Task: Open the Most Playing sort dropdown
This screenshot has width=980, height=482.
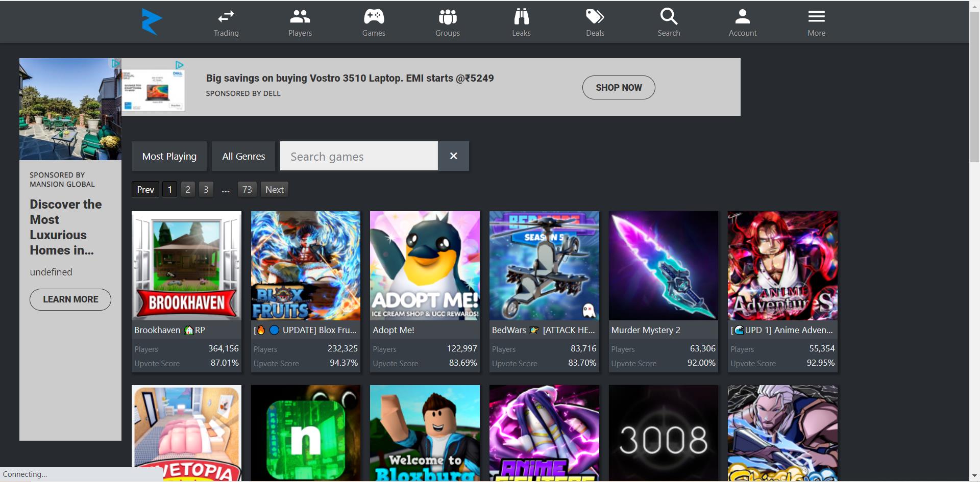Action: (169, 156)
